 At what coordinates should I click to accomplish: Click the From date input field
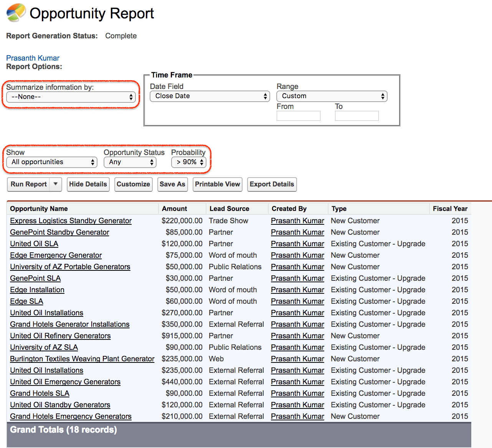click(x=299, y=116)
